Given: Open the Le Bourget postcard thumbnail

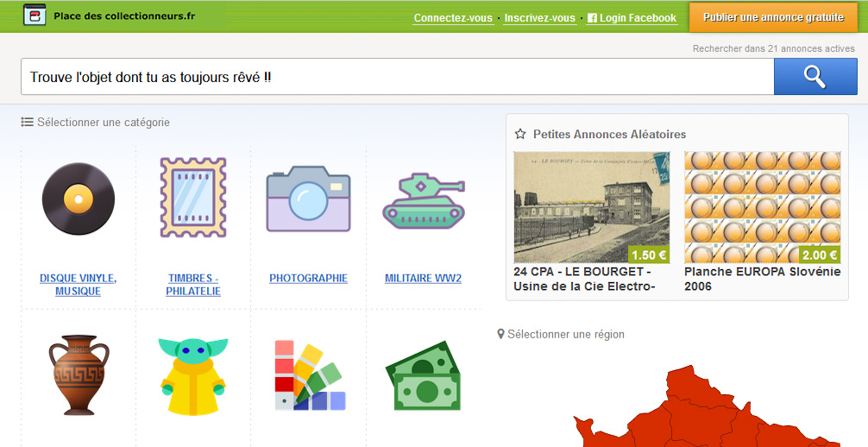Looking at the screenshot, I should [592, 207].
